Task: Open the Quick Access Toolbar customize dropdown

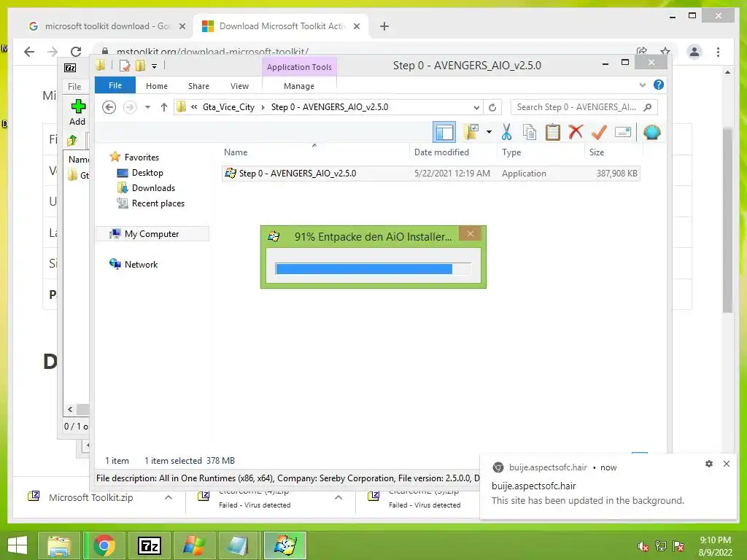Action: pos(154,66)
